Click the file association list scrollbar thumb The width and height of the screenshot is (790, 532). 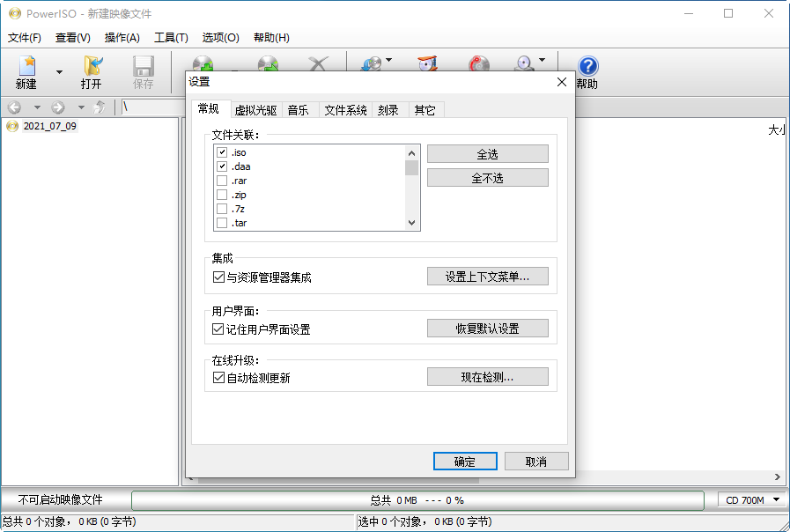point(411,167)
